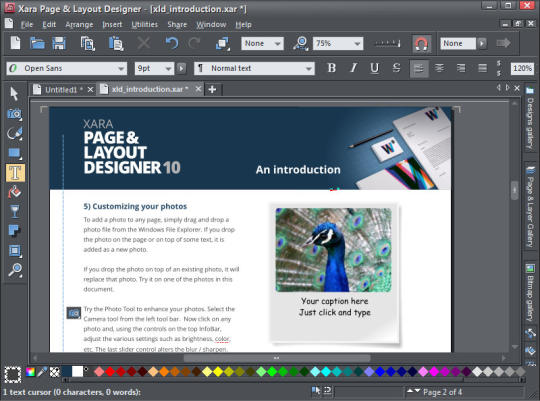This screenshot has height=401, width=540.
Task: Open the color editor icon
Action: (30, 372)
